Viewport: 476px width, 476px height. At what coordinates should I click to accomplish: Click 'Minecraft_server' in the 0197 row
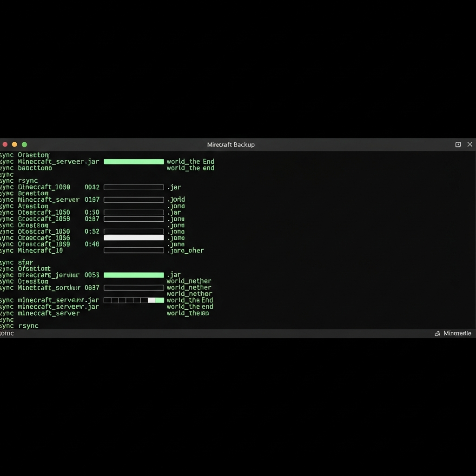pos(48,199)
